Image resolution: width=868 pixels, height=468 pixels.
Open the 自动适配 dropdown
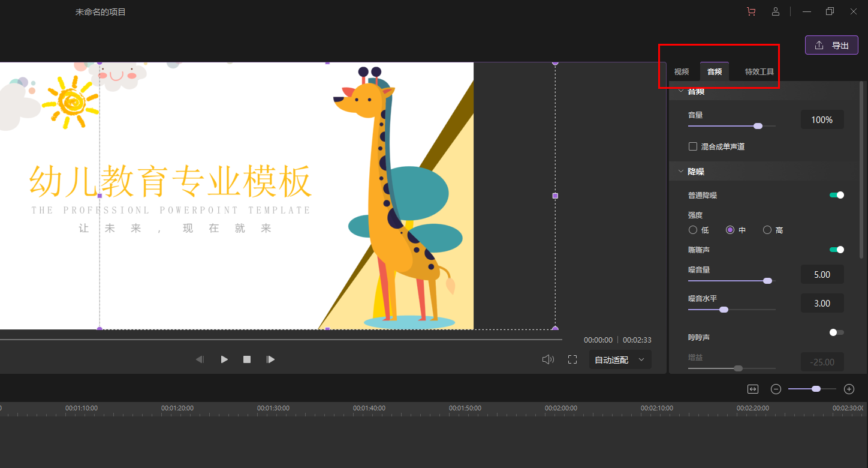tap(620, 360)
